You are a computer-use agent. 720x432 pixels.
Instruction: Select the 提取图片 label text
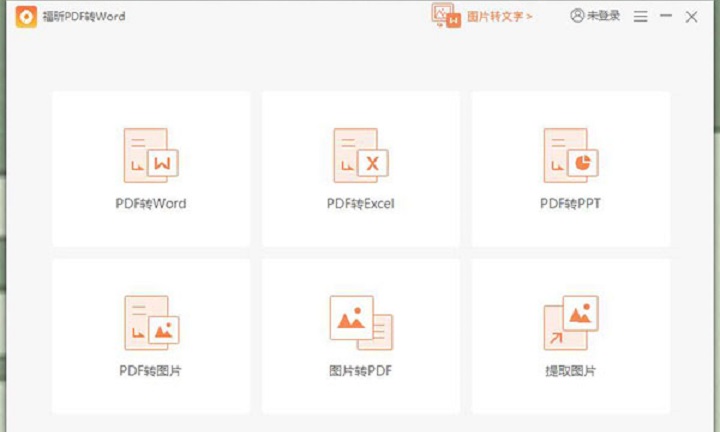[570, 370]
